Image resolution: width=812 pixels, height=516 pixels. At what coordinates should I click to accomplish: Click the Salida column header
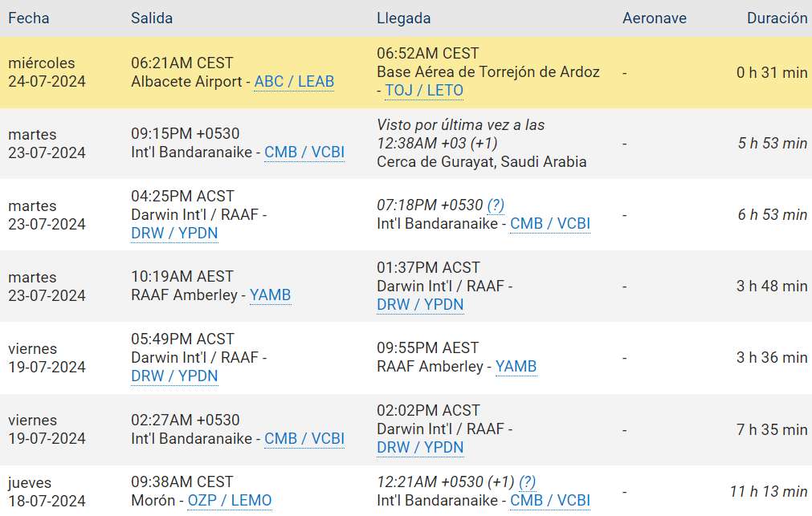coord(152,18)
